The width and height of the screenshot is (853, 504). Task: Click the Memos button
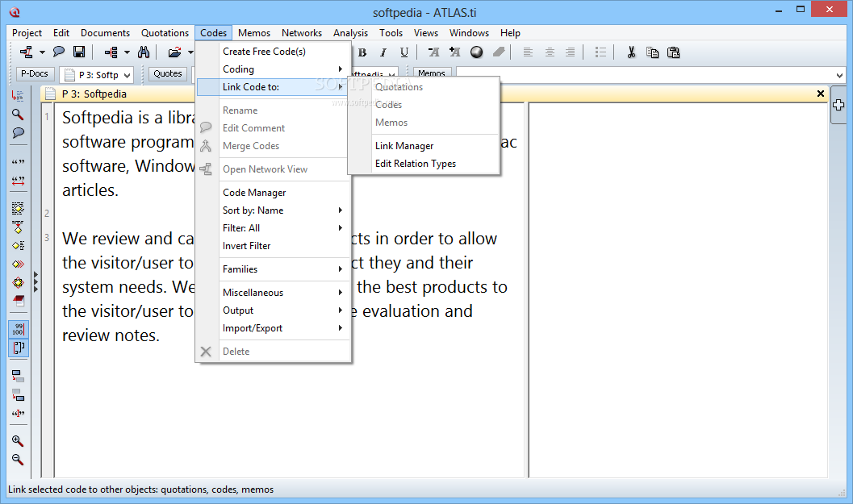coord(432,73)
